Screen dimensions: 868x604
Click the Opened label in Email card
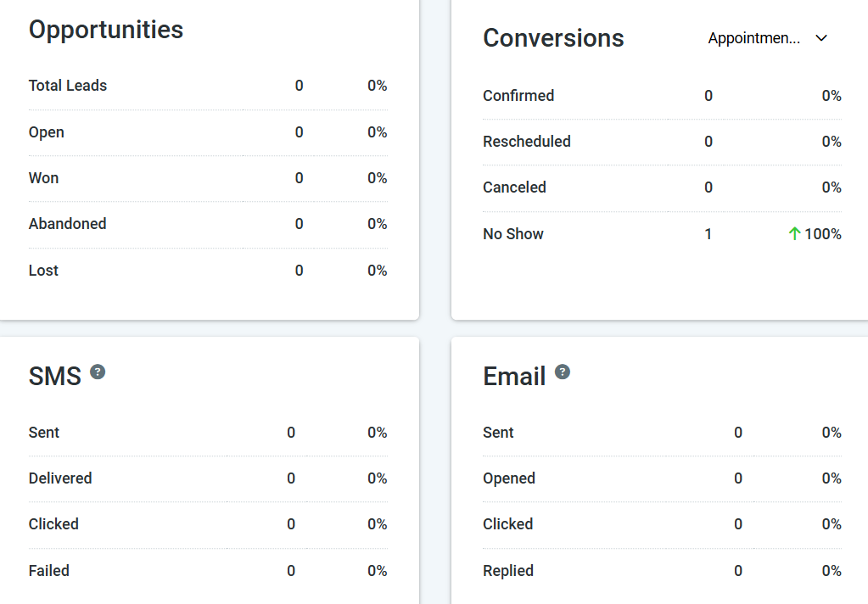tap(509, 478)
